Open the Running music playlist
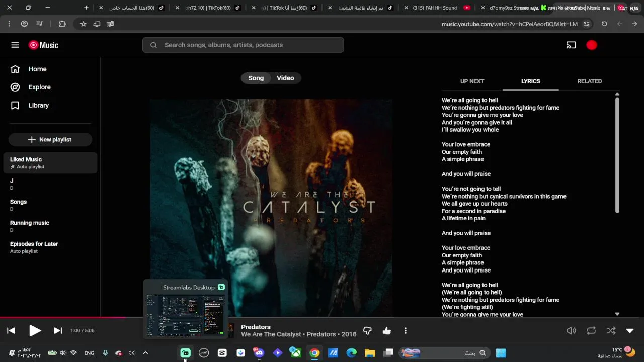 coord(50,226)
